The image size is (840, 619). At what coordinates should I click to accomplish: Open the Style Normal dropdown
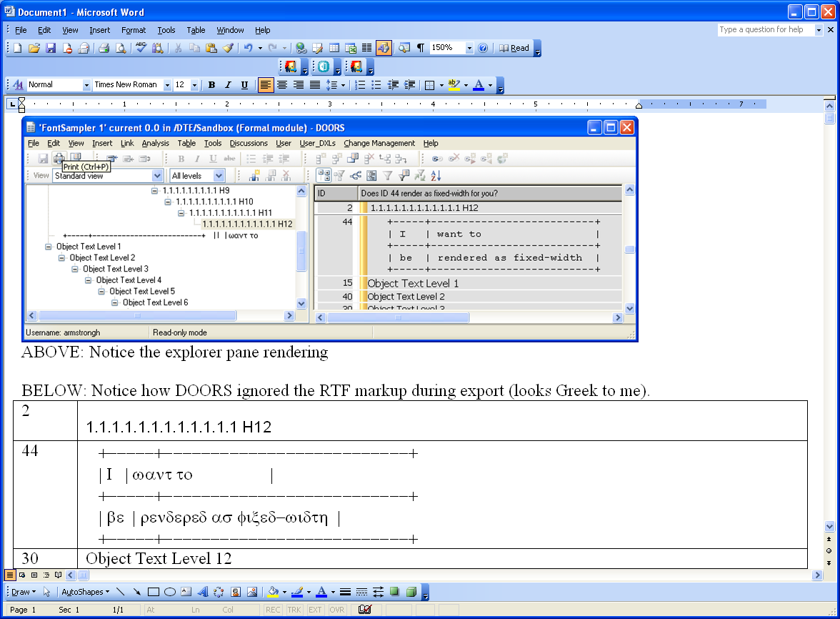[x=86, y=84]
